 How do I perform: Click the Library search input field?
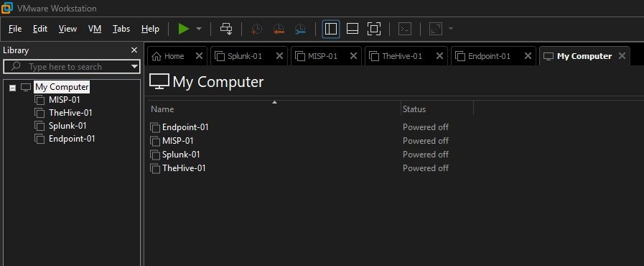(x=72, y=67)
